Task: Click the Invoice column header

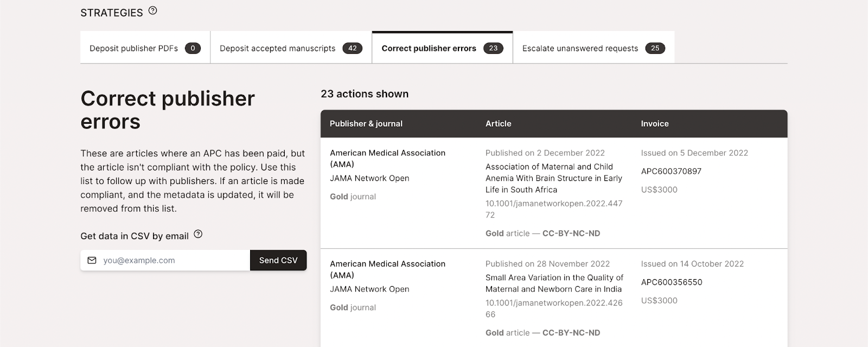Action: (x=654, y=124)
